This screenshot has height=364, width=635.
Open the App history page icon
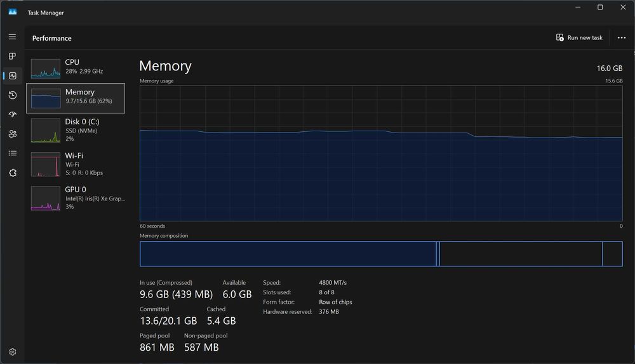pos(13,95)
